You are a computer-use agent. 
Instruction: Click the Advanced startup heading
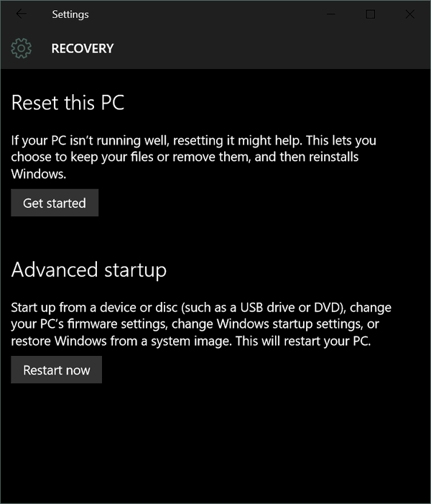coord(89,270)
